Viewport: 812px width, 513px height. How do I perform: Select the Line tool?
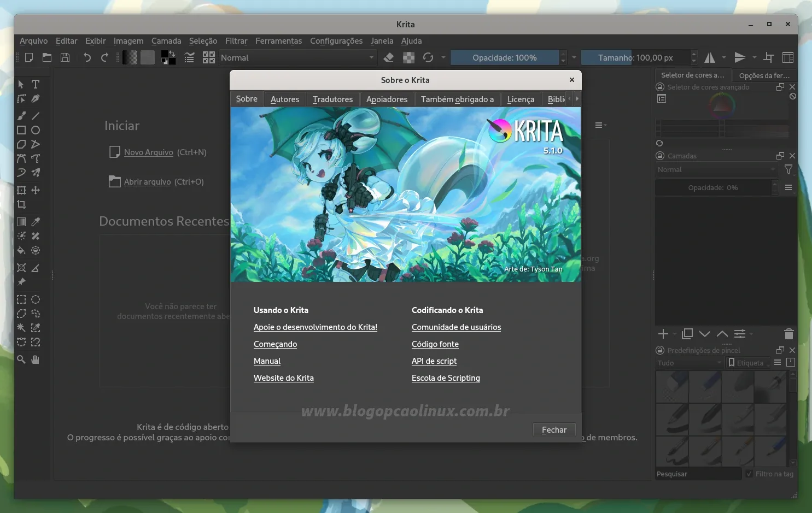tap(36, 116)
